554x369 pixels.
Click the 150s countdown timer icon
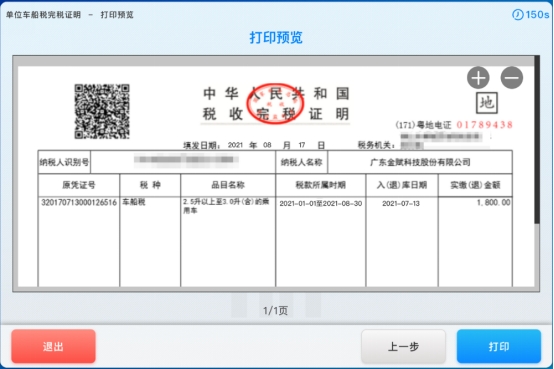(x=518, y=14)
